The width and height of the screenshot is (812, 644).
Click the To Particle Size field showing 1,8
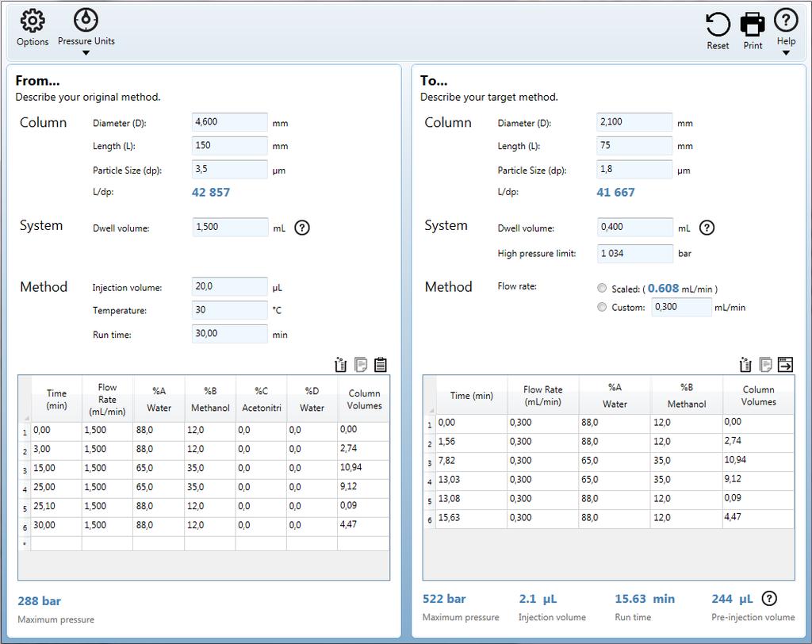point(634,170)
